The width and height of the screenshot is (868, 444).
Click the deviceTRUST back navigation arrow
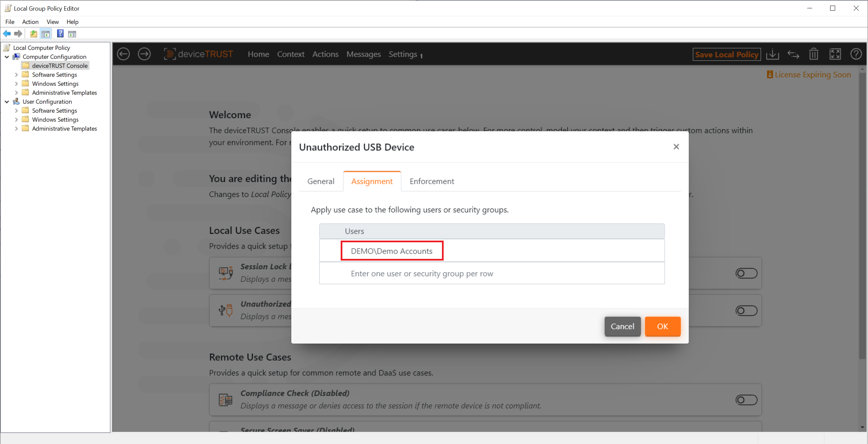point(123,54)
